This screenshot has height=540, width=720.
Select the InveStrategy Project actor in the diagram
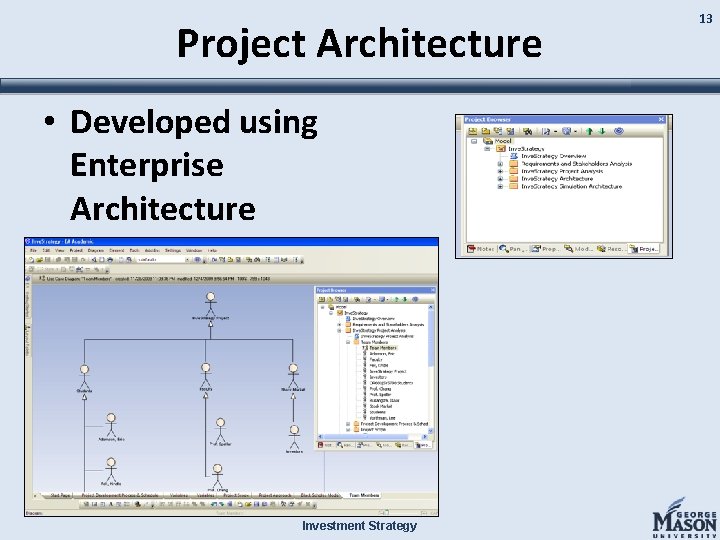click(x=210, y=306)
